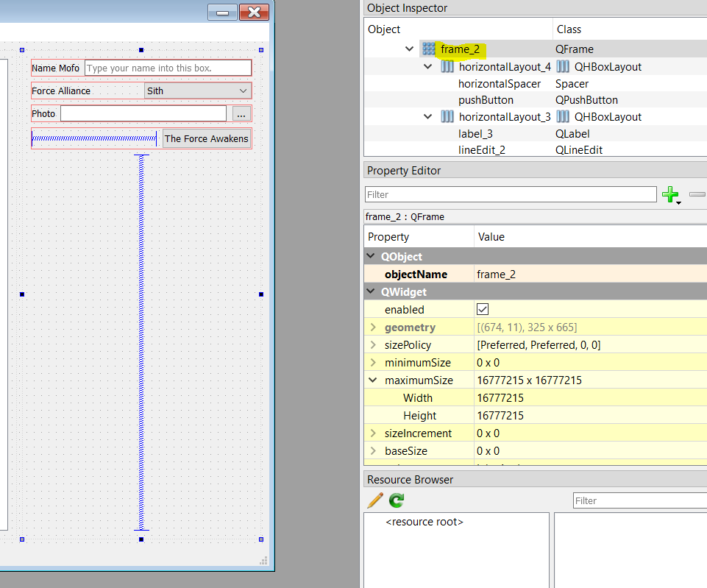The height and width of the screenshot is (588, 707).
Task: Click the remove dynamic property minus icon
Action: 697,194
